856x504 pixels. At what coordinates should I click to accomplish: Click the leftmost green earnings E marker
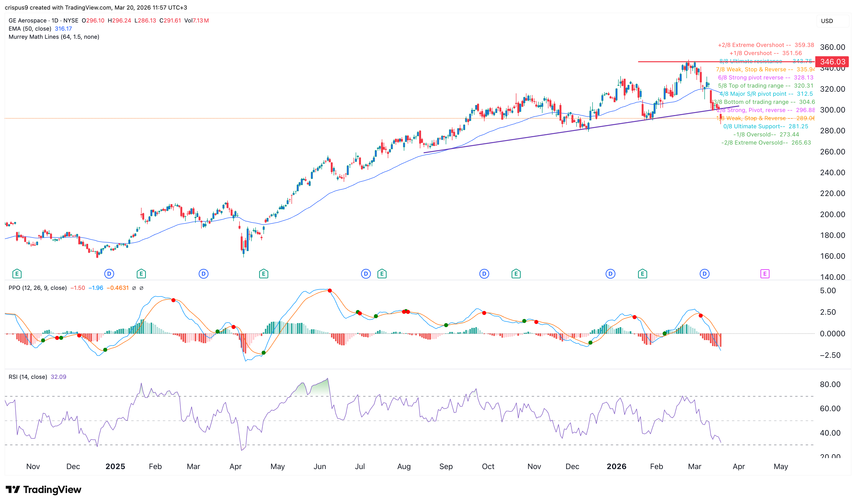click(x=17, y=274)
